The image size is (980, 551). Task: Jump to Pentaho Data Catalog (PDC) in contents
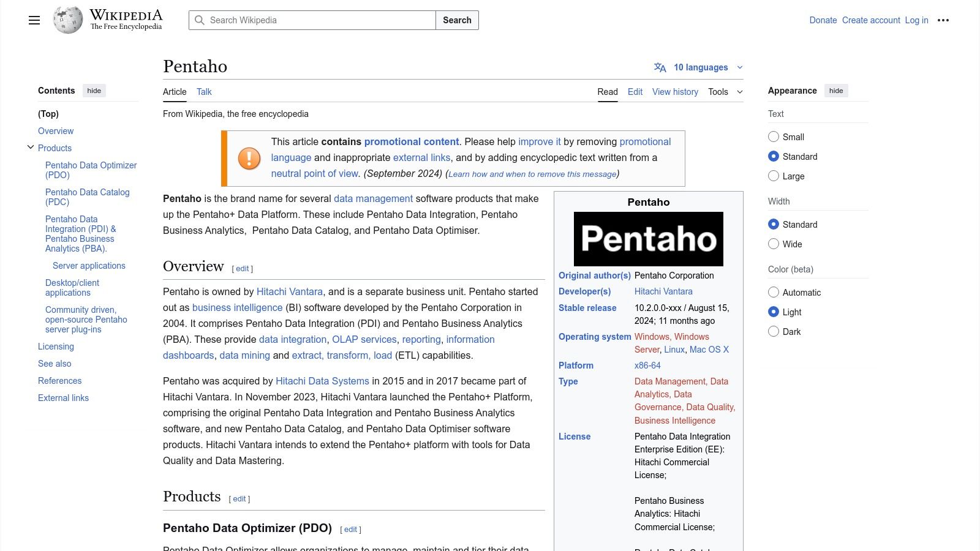pos(88,197)
